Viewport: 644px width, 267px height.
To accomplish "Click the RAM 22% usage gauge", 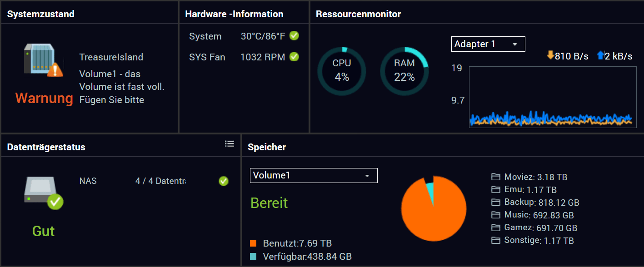I will pyautogui.click(x=404, y=71).
